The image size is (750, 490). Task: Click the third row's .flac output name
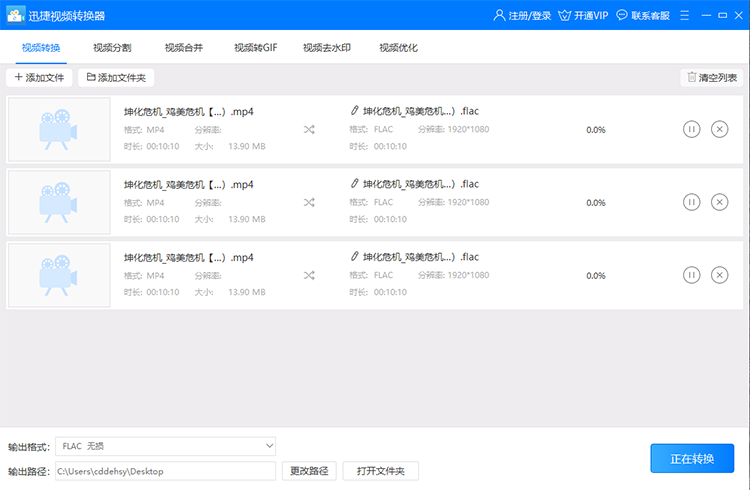coord(421,256)
